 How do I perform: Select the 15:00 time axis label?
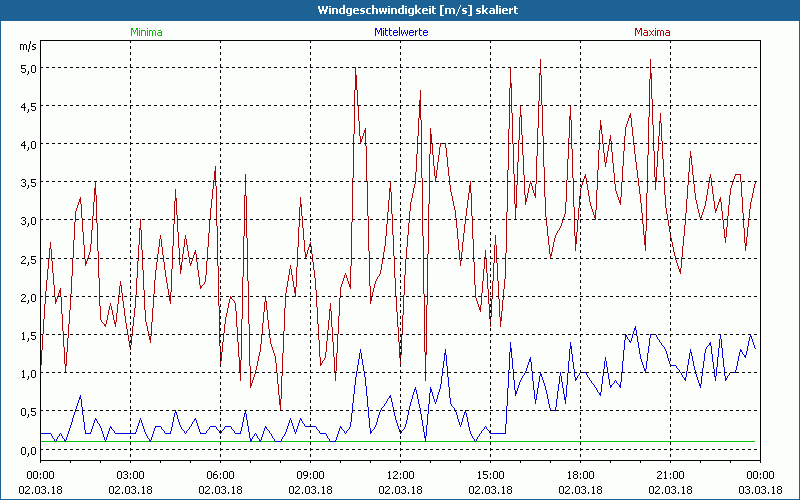490,475
